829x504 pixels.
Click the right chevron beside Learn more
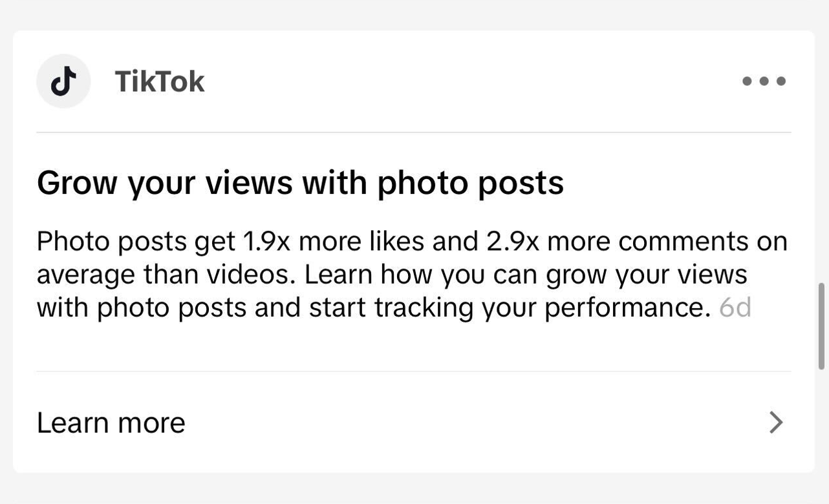coord(776,423)
